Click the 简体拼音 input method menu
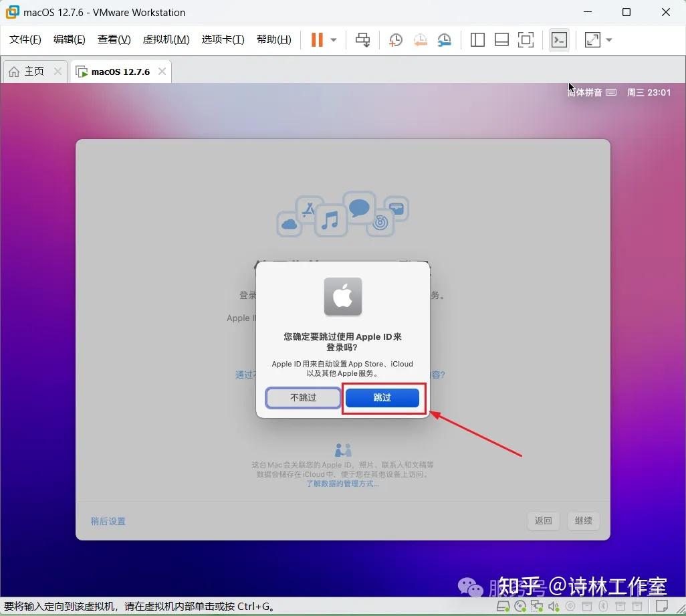The image size is (686, 616). point(592,92)
